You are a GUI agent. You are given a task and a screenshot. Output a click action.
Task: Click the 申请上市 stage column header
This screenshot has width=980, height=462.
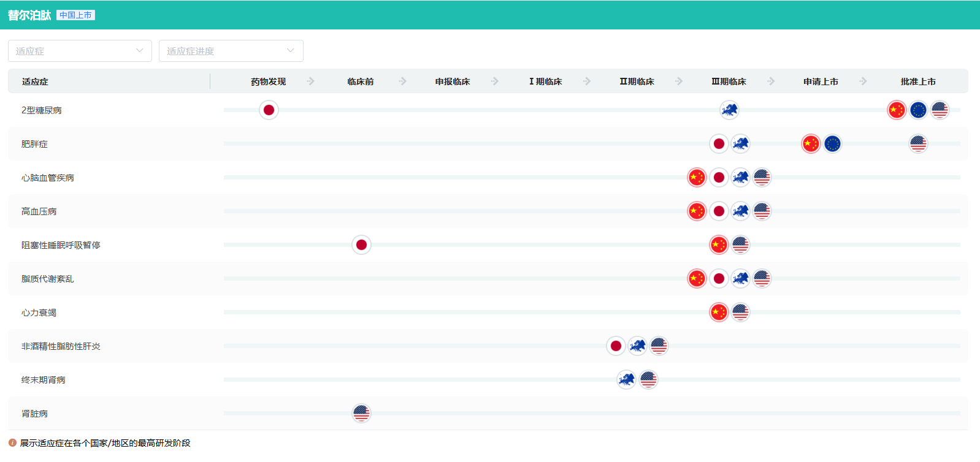click(x=821, y=81)
